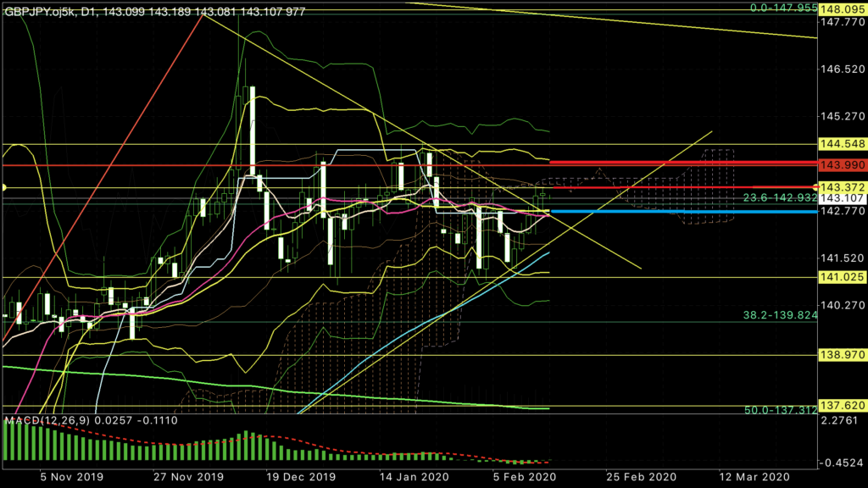This screenshot has height=488, width=868.
Task: Click the 12 Mar 2020 date label
Action: (x=754, y=477)
